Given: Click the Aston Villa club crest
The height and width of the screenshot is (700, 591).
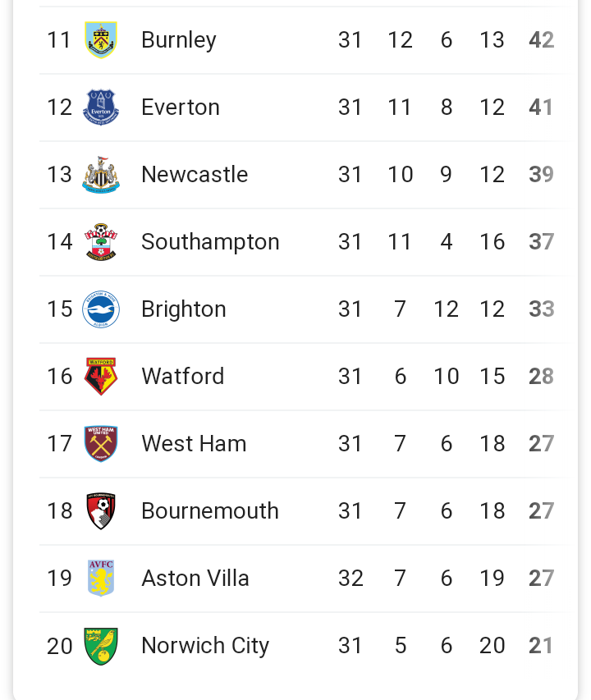Looking at the screenshot, I should [101, 579].
